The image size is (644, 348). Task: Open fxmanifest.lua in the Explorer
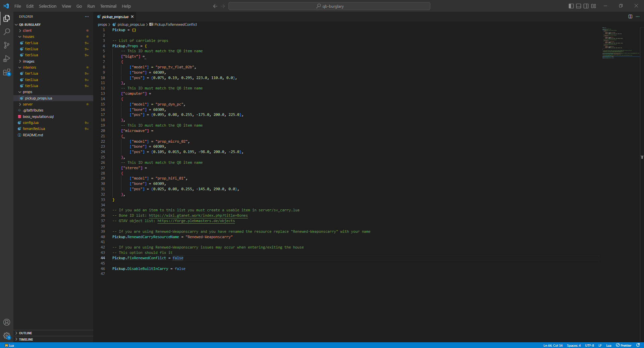click(53, 129)
